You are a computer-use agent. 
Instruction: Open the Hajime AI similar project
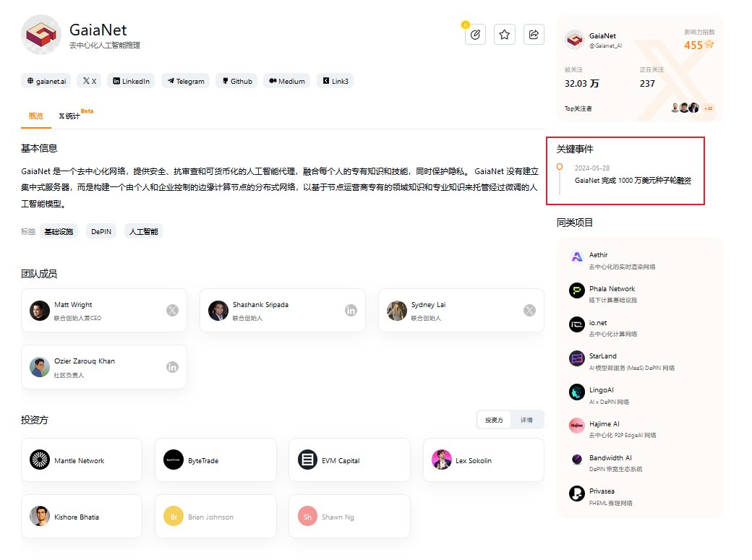coord(640,429)
